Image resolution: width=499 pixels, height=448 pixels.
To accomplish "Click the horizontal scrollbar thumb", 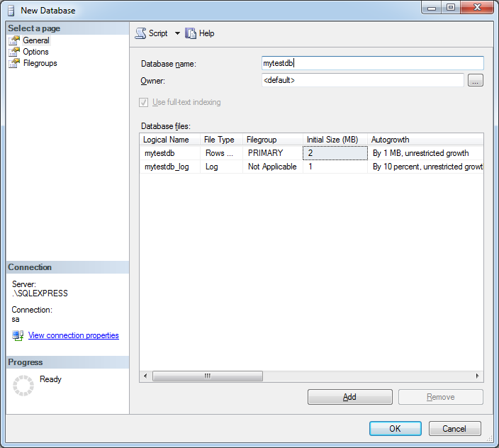I will tap(208, 376).
